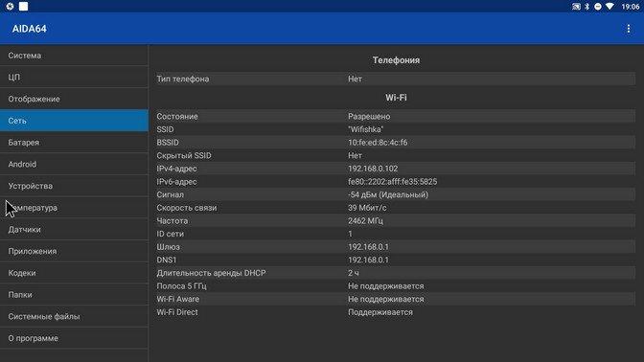This screenshot has height=362, width=644.
Task: Open the Устройства section
Action: (74, 186)
